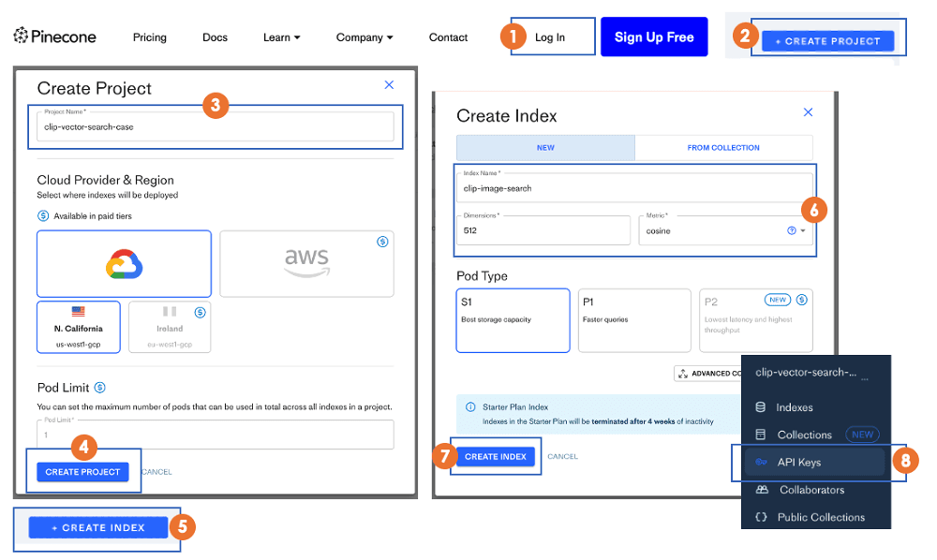This screenshot has width=937, height=560.
Task: Open the Company menu
Action: (x=364, y=37)
